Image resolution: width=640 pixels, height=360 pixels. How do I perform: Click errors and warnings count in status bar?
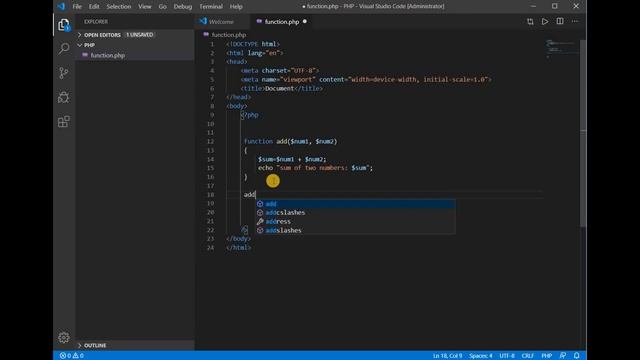coord(72,356)
